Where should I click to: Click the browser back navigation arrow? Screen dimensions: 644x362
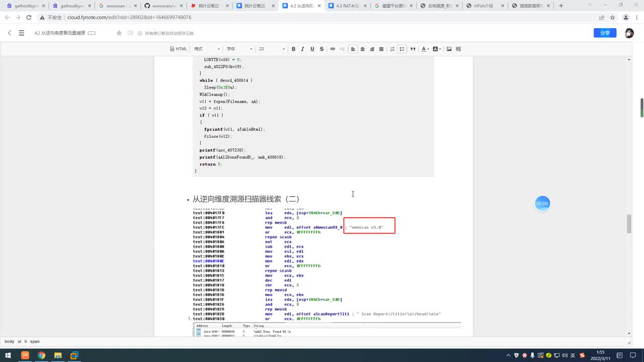(x=7, y=17)
